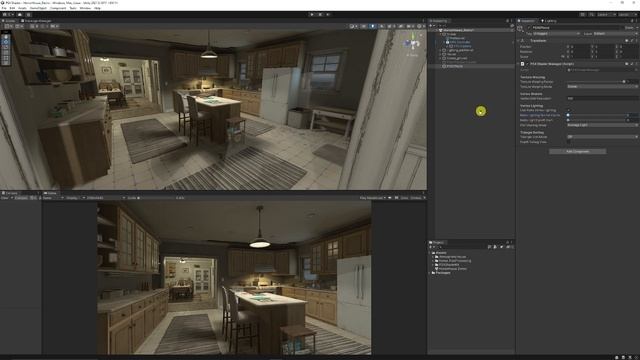Open the Layer dropdown in Inspector

(616, 33)
